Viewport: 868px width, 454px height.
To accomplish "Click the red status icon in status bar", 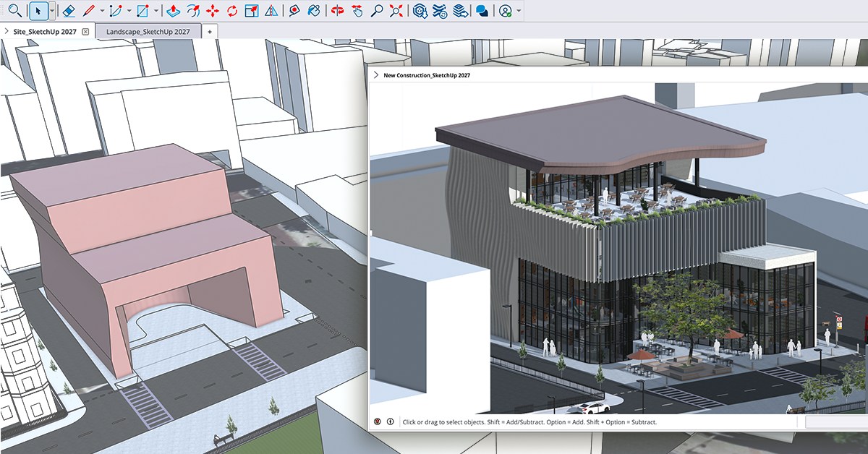I will tap(377, 421).
